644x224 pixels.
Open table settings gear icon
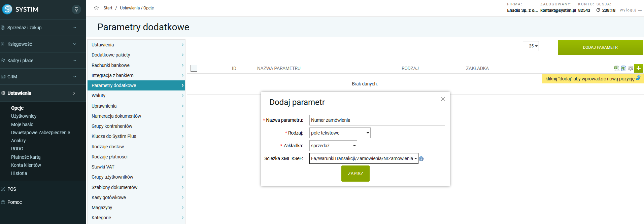point(631,68)
